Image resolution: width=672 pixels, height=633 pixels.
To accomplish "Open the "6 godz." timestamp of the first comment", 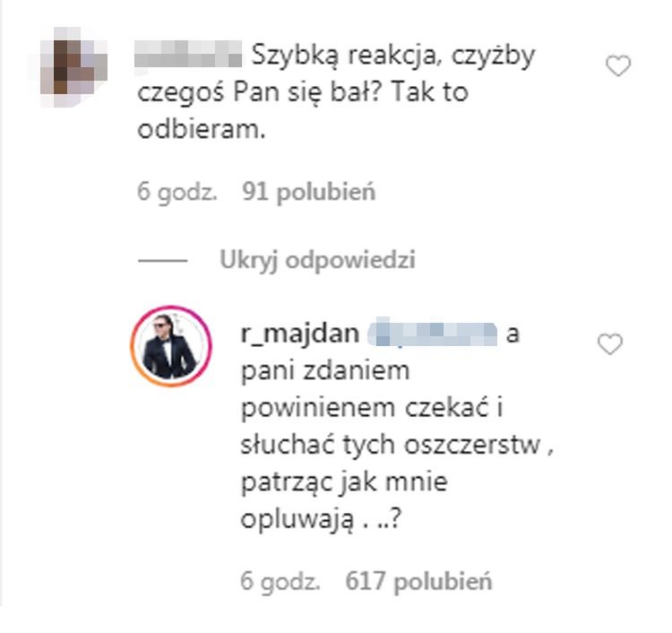I will [177, 192].
